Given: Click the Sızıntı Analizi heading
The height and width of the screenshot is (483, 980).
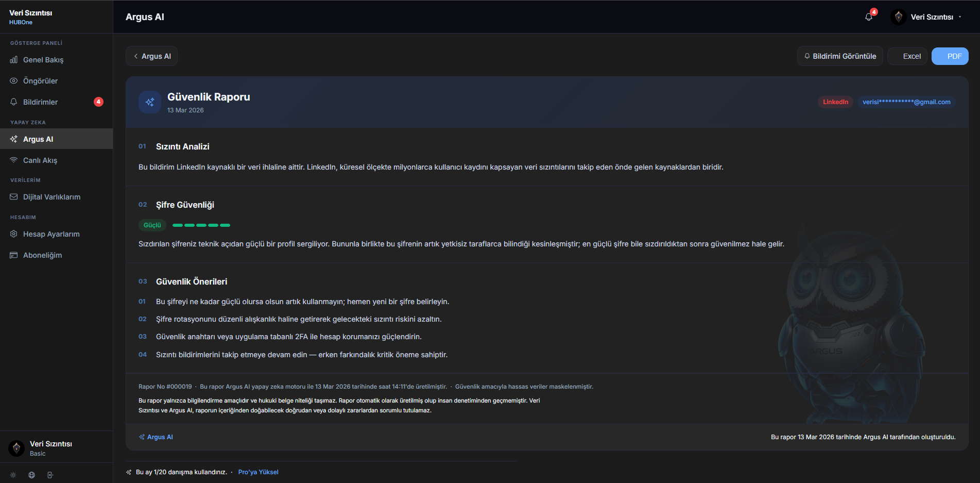Looking at the screenshot, I should (x=182, y=146).
